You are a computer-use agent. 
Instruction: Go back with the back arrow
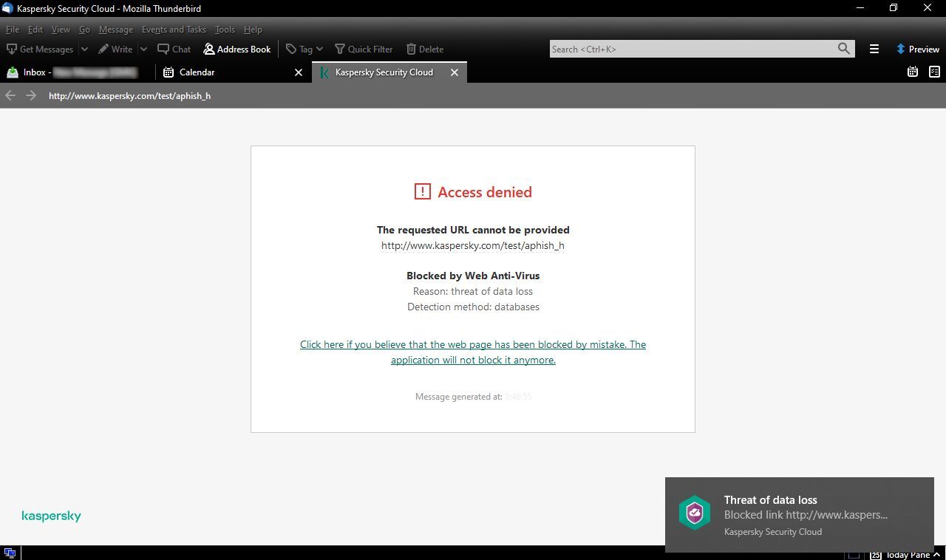click(10, 95)
